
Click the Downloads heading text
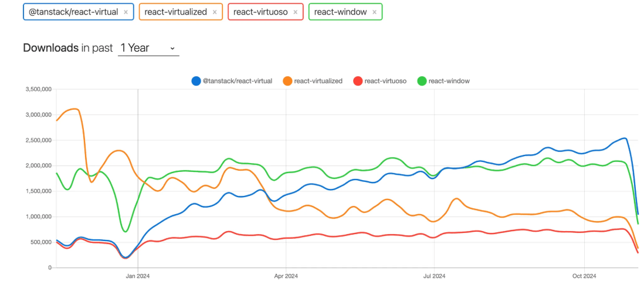(51, 48)
